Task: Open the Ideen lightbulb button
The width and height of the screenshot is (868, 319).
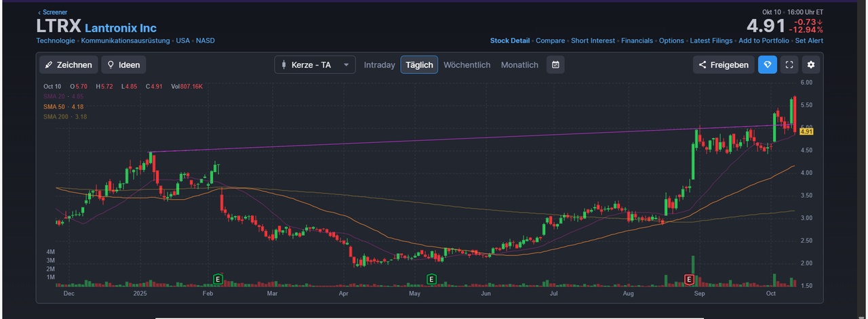Action: coord(123,65)
